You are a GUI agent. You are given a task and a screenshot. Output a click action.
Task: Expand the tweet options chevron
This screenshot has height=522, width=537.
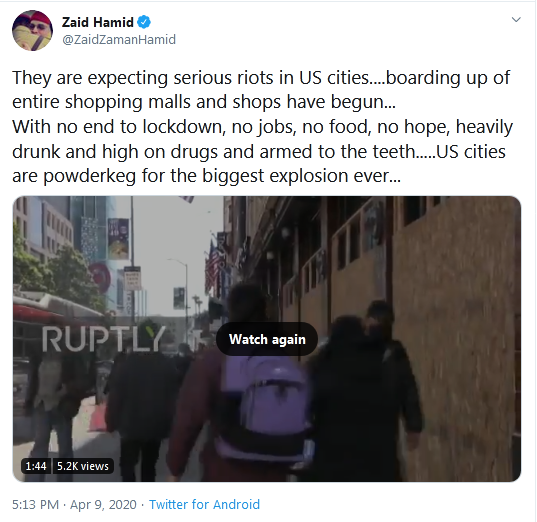pos(516,20)
